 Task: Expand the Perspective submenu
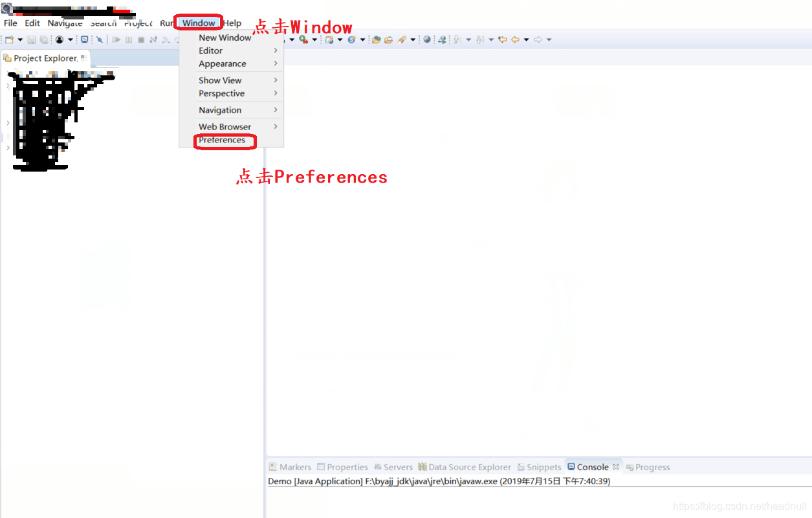[x=232, y=93]
